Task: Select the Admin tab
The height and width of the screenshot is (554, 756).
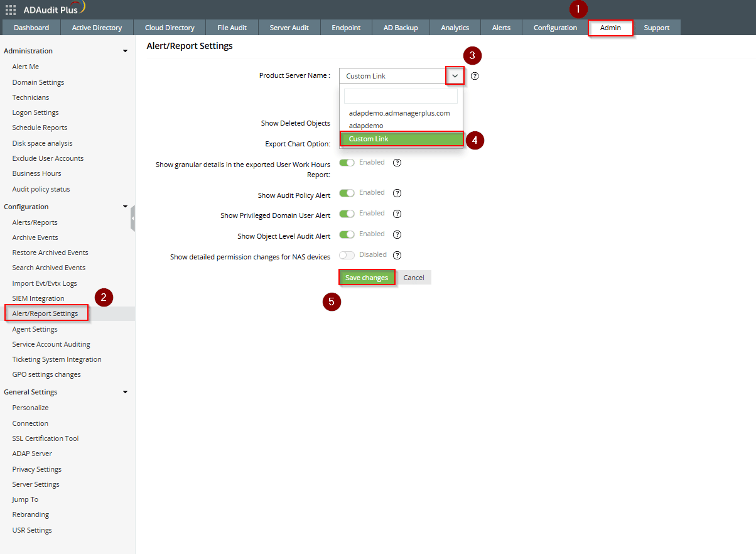Action: (610, 28)
